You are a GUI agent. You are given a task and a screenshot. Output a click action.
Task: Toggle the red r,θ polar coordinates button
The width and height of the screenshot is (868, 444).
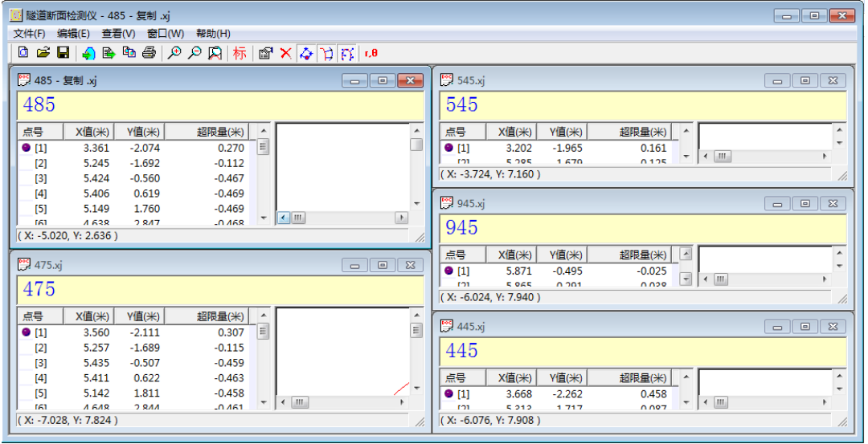coord(371,53)
